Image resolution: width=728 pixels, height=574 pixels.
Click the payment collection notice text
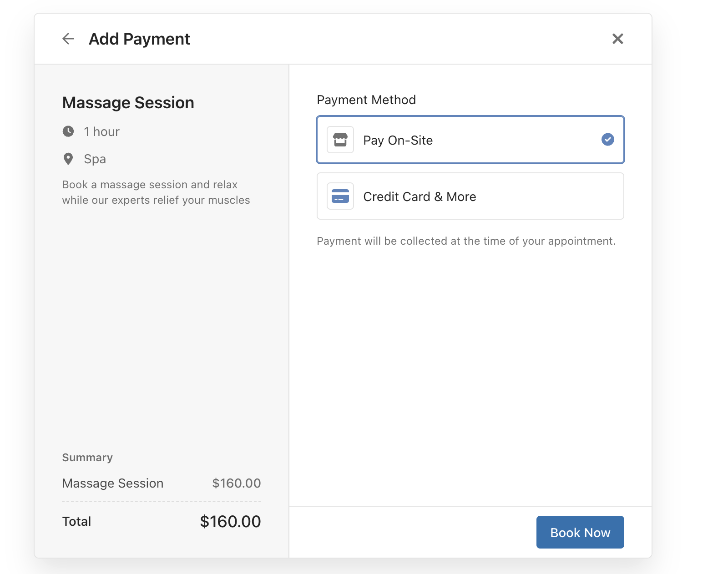466,241
